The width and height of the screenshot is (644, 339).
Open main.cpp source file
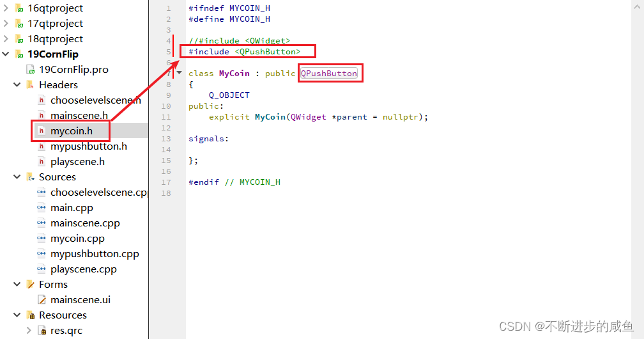click(x=72, y=208)
